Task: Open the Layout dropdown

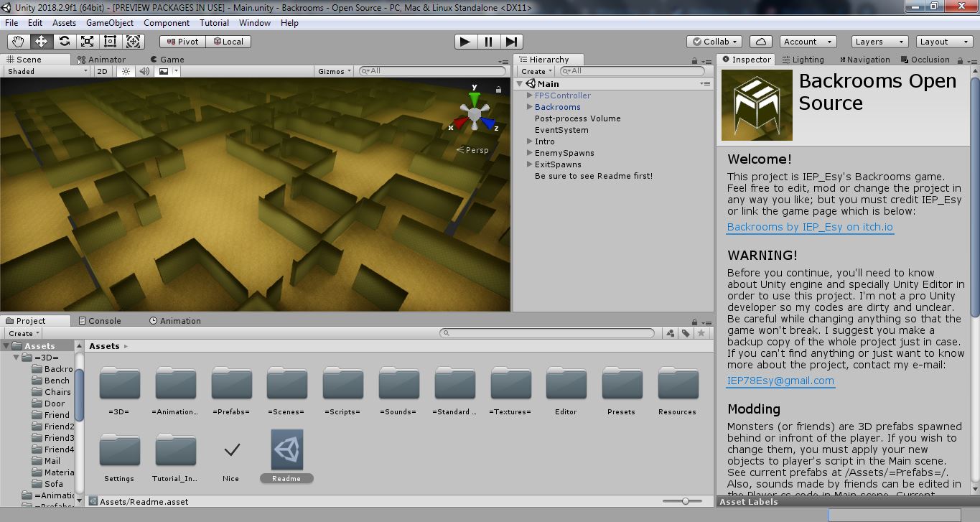Action: coord(943,42)
